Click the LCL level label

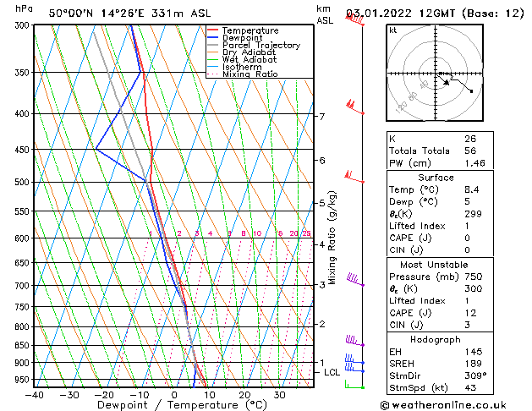coord(332,372)
